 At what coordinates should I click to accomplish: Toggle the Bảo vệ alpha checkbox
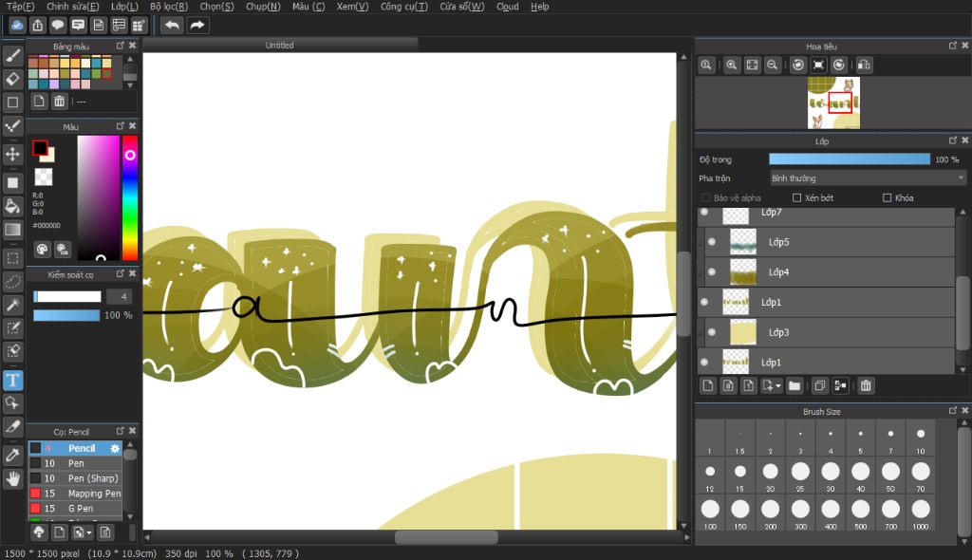tap(705, 197)
